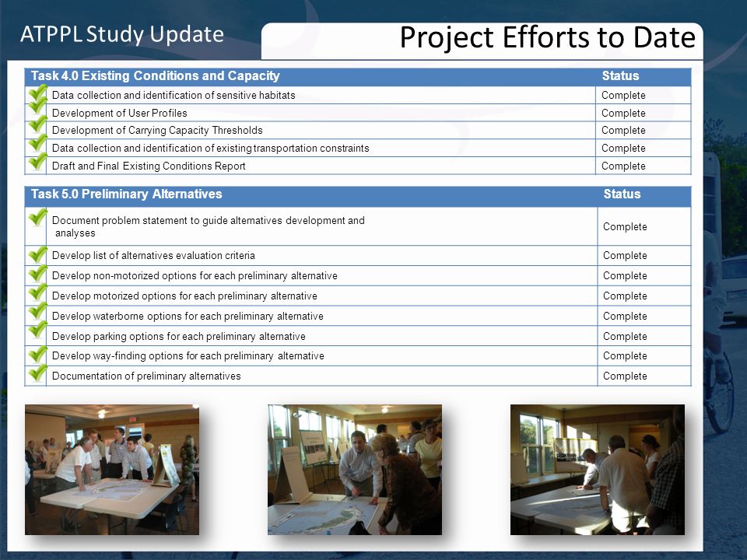Click Complete status for problem statement row
The image size is (747, 560).
click(625, 226)
